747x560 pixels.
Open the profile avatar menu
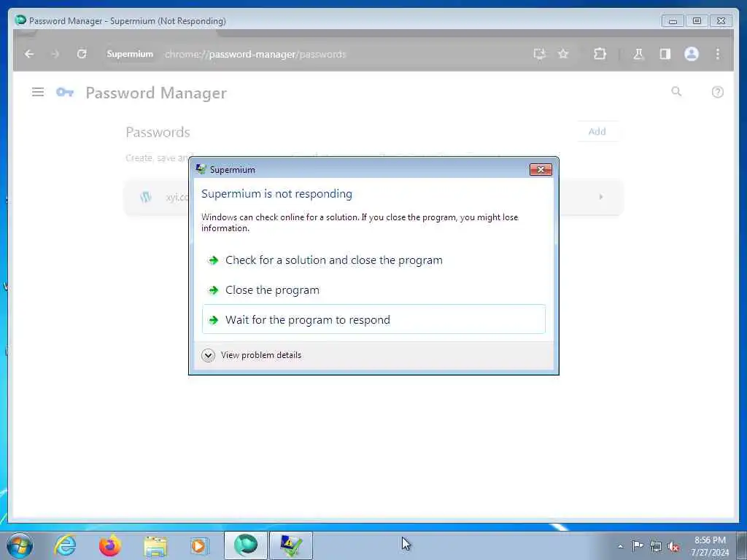[x=692, y=54]
